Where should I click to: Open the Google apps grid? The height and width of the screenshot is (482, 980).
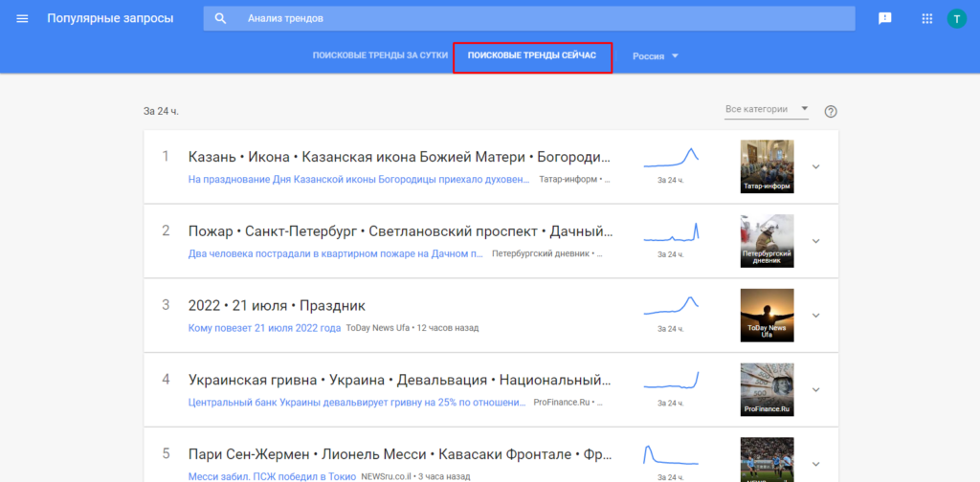[926, 19]
